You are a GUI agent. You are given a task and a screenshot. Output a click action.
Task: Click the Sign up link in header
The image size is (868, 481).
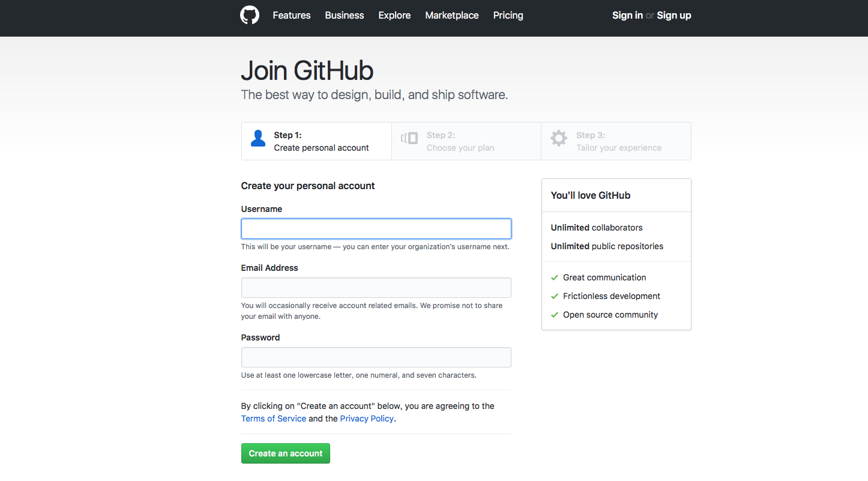click(674, 16)
